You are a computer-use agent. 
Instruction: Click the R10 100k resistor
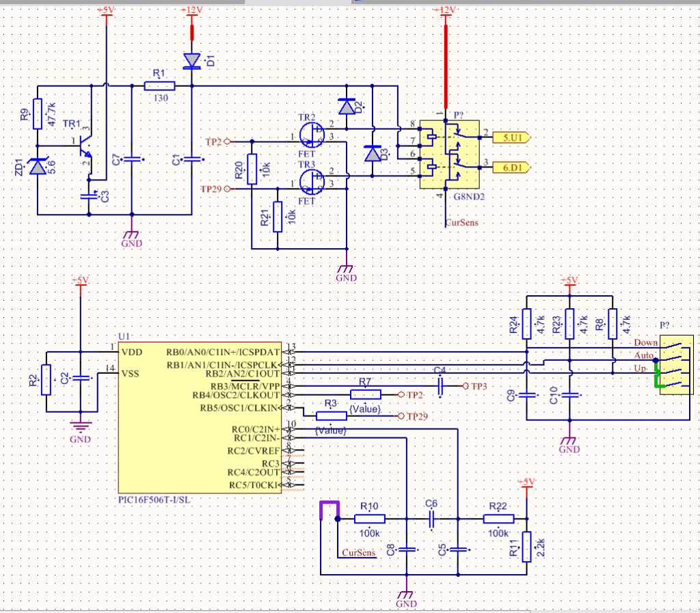click(370, 519)
